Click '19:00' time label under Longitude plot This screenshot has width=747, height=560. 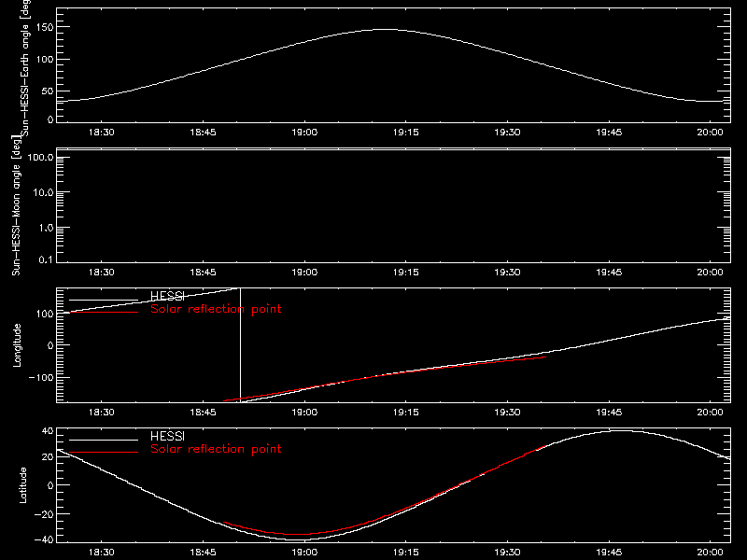pos(304,413)
